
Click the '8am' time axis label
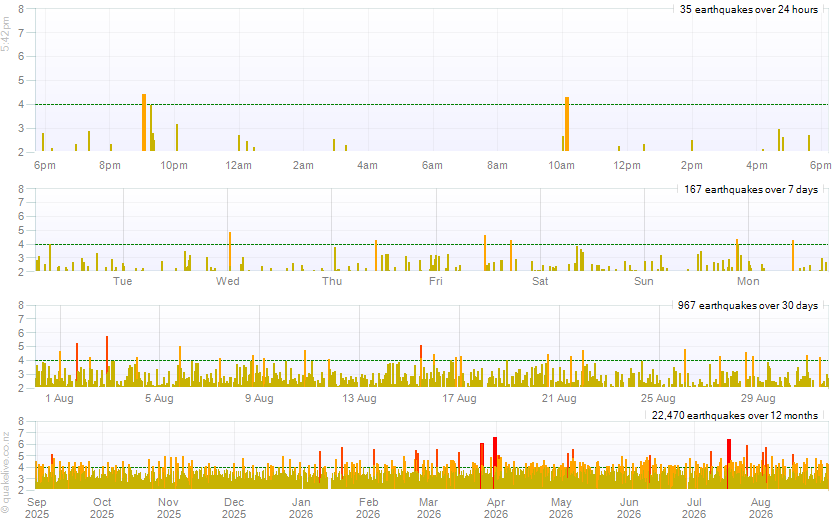[x=497, y=166]
